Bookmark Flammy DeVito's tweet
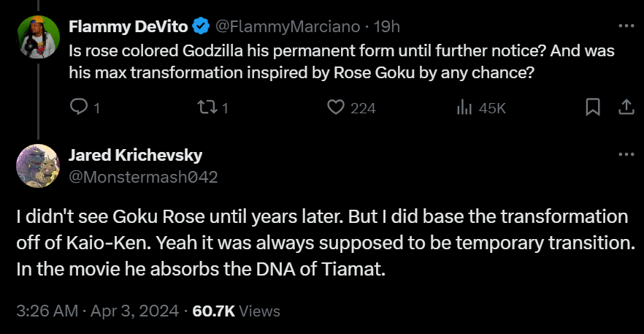This screenshot has height=334, width=644. tap(593, 107)
